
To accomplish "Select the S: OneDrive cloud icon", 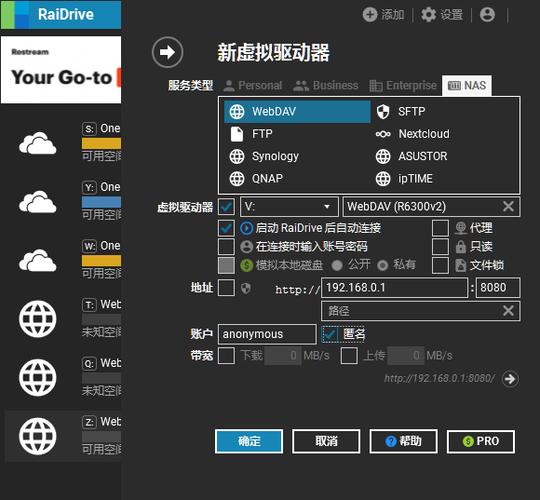I will [38, 143].
